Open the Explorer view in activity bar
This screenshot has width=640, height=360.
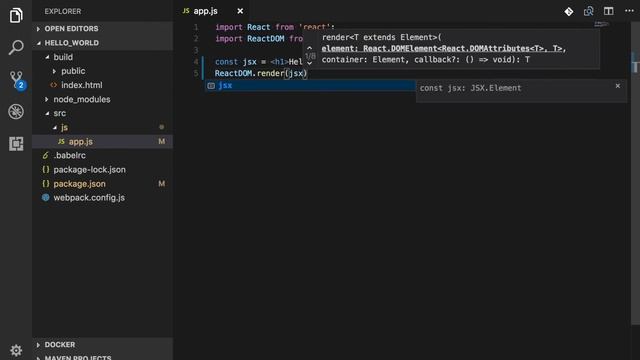pos(16,16)
